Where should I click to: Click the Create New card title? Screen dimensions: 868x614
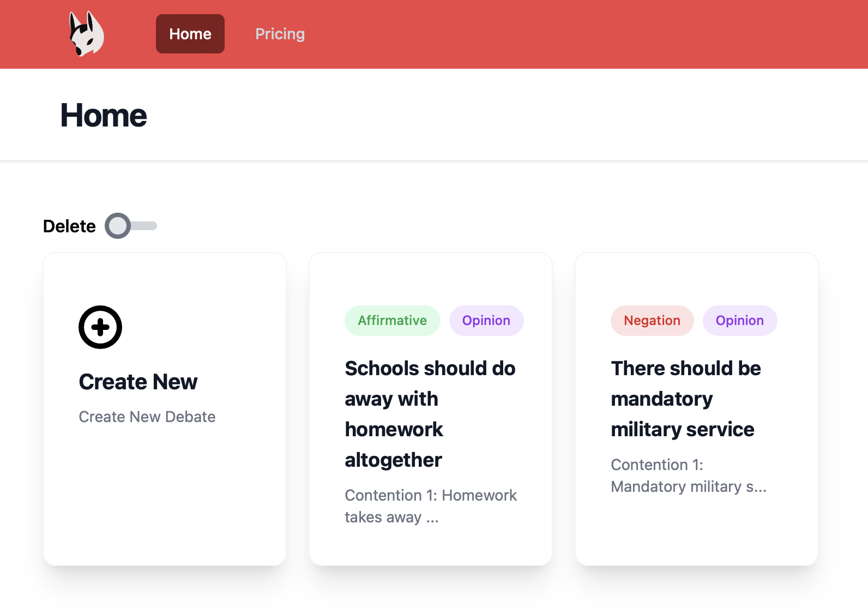tap(138, 382)
